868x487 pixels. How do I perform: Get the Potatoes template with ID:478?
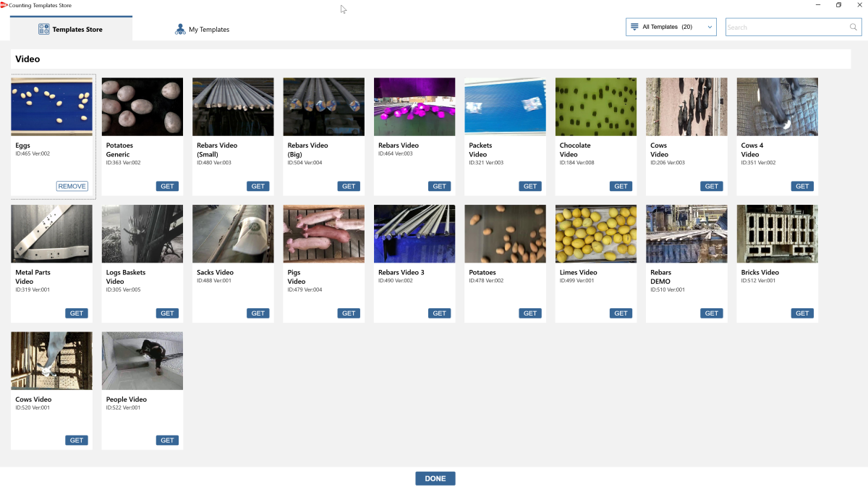(x=530, y=313)
